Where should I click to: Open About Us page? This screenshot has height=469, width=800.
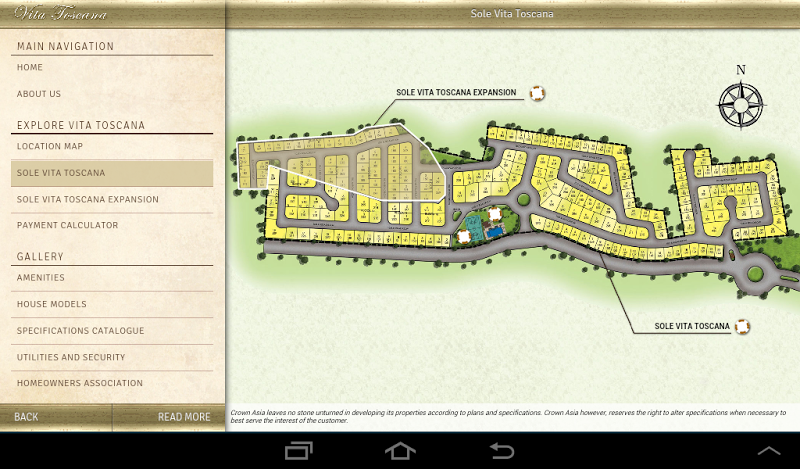[112, 94]
